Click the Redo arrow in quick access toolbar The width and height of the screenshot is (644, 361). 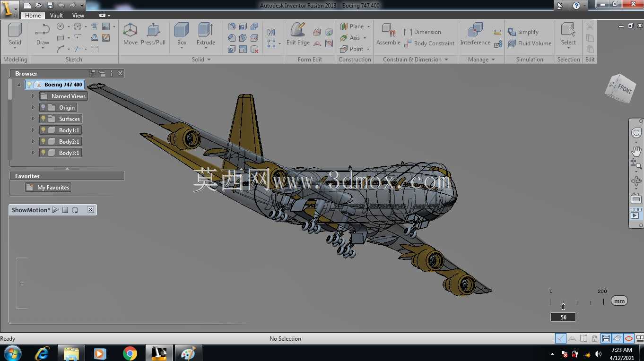pyautogui.click(x=72, y=6)
